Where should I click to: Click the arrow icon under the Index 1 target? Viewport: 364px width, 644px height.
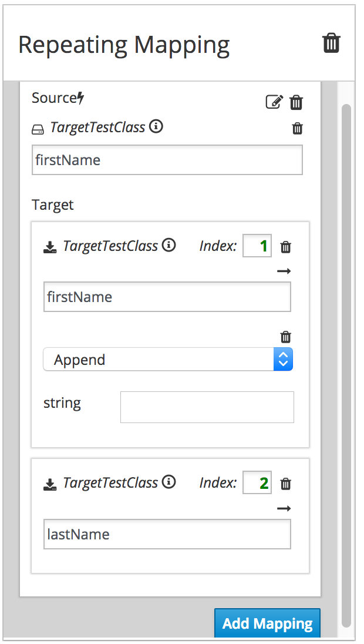click(284, 270)
